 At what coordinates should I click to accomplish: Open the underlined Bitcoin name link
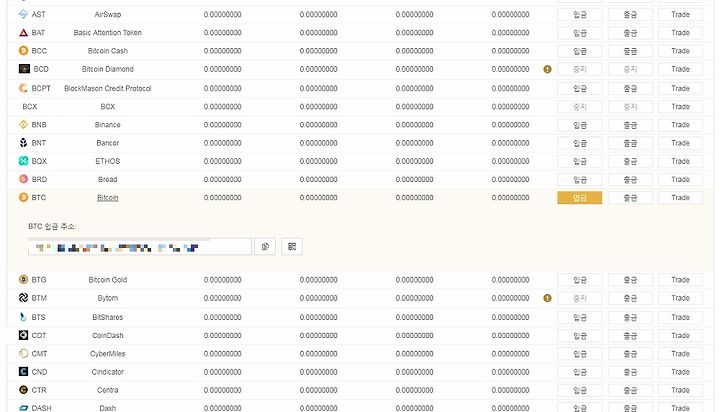click(107, 198)
